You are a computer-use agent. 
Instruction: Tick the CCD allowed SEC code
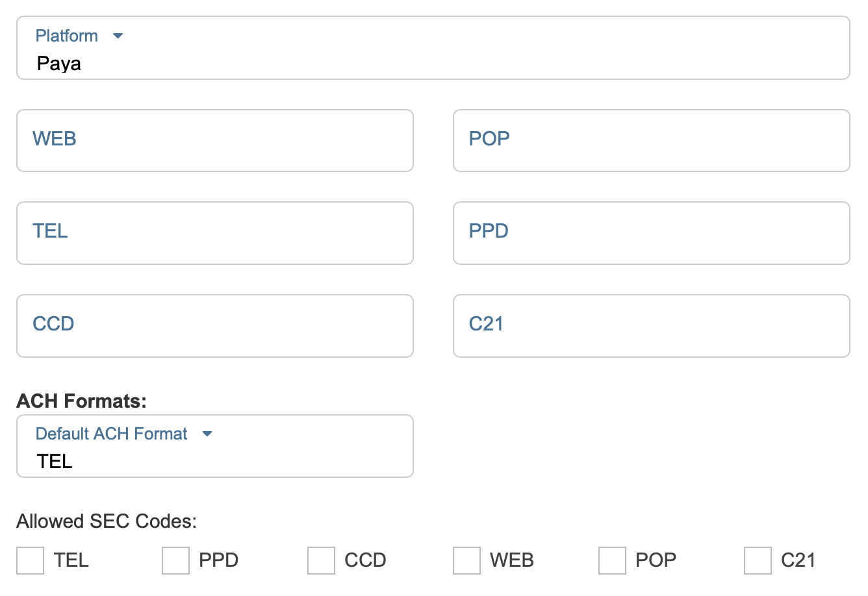[x=321, y=560]
